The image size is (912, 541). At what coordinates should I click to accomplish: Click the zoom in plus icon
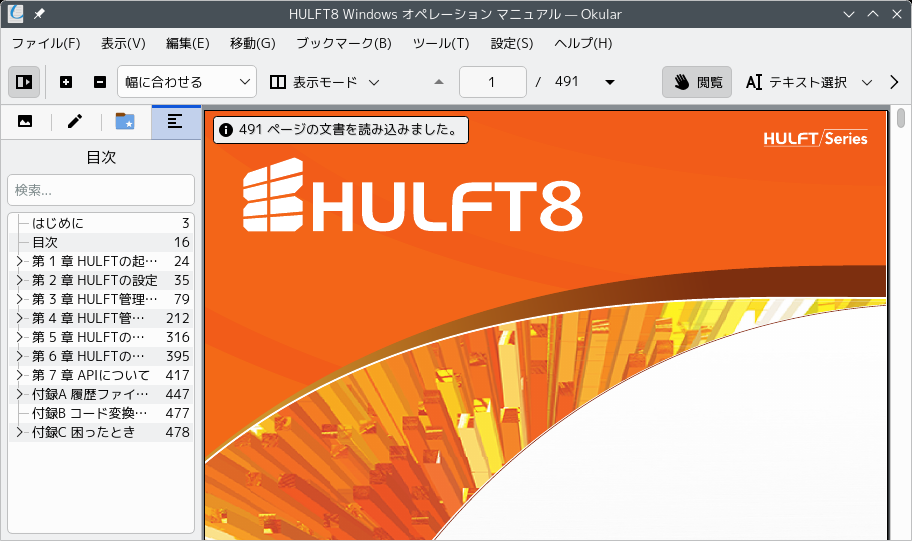pos(66,82)
